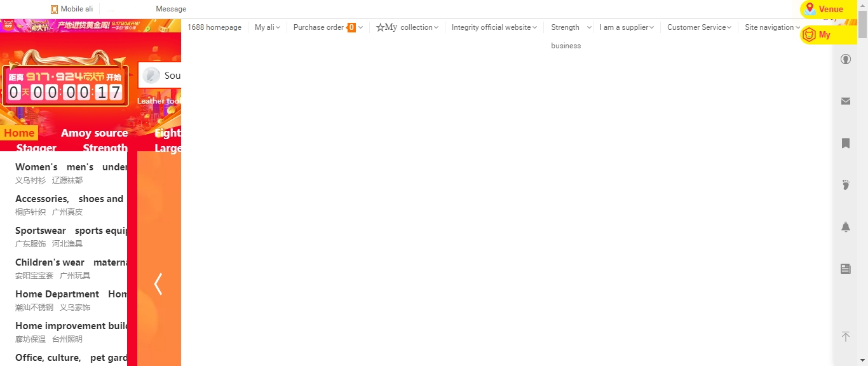
Task: Focus the search input field
Action: [159, 76]
